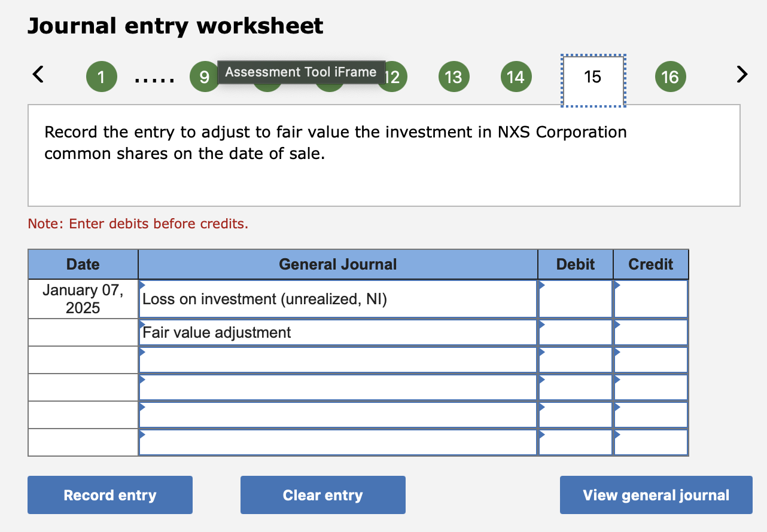
Task: Jump to journal entry 16
Action: pos(670,77)
